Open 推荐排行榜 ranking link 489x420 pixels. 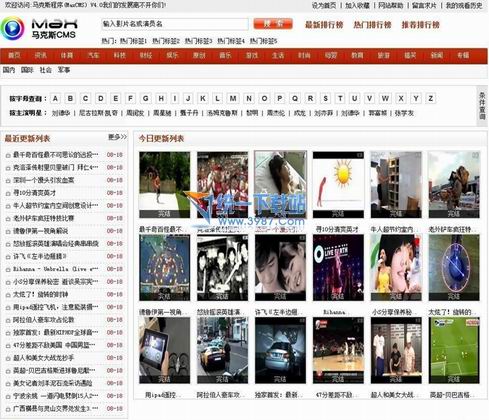421,25
